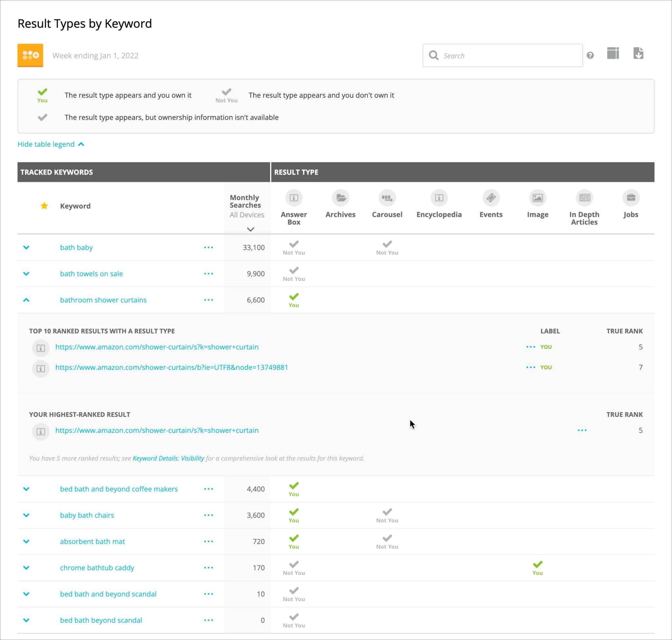This screenshot has width=672, height=640.
Task: Sort by Monthly Searches arrow
Action: [250, 229]
